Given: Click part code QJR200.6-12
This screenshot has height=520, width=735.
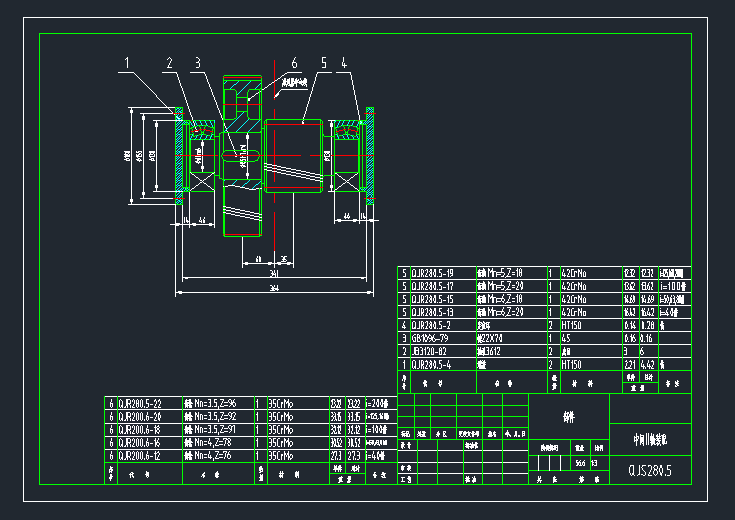Looking at the screenshot, I should point(139,456).
